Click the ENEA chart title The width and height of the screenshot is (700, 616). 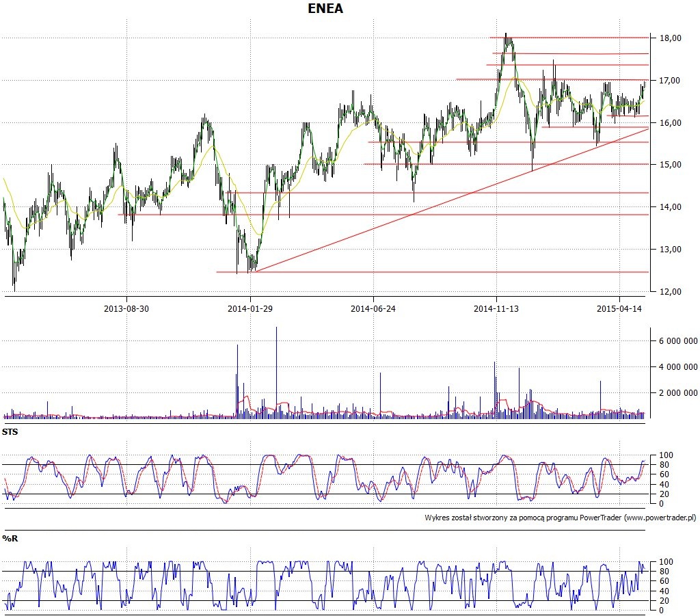pos(325,8)
